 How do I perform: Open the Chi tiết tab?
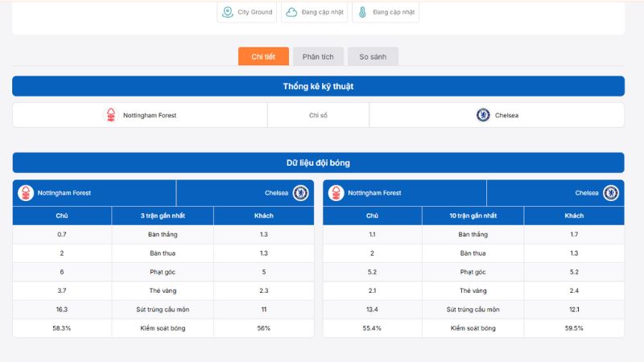tap(263, 56)
